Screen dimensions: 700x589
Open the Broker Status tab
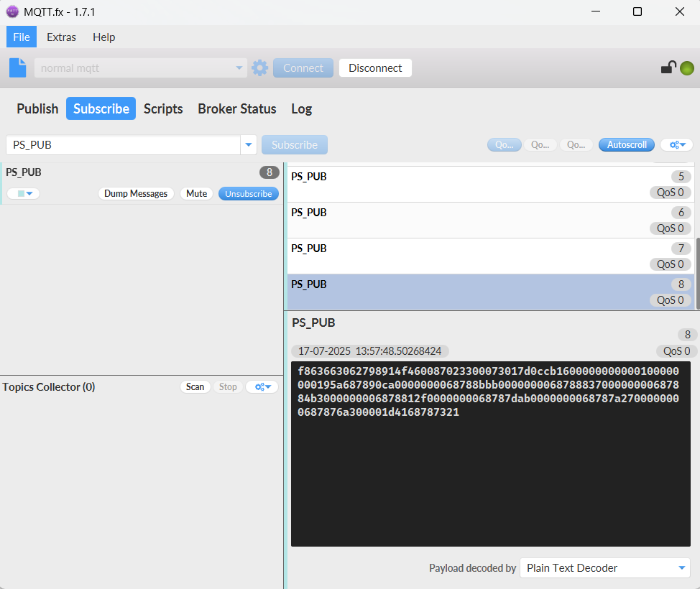237,108
